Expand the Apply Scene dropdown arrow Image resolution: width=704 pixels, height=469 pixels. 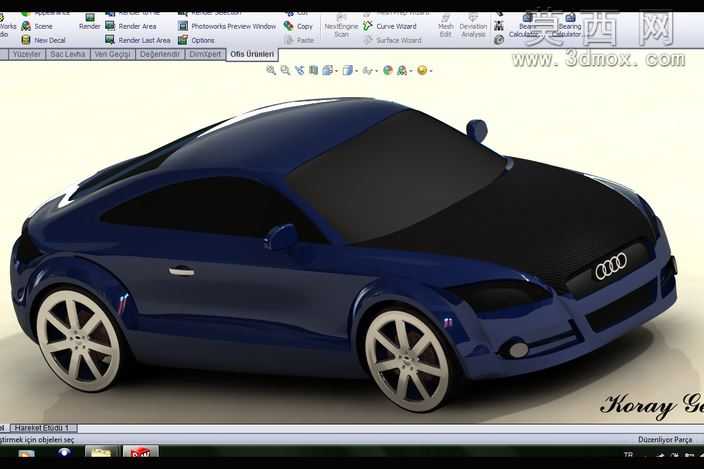411,71
